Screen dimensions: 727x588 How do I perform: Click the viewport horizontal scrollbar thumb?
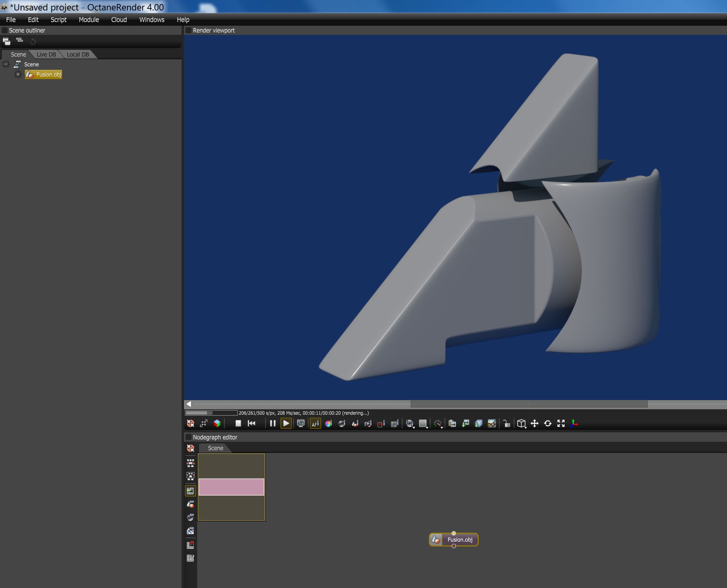click(x=529, y=404)
